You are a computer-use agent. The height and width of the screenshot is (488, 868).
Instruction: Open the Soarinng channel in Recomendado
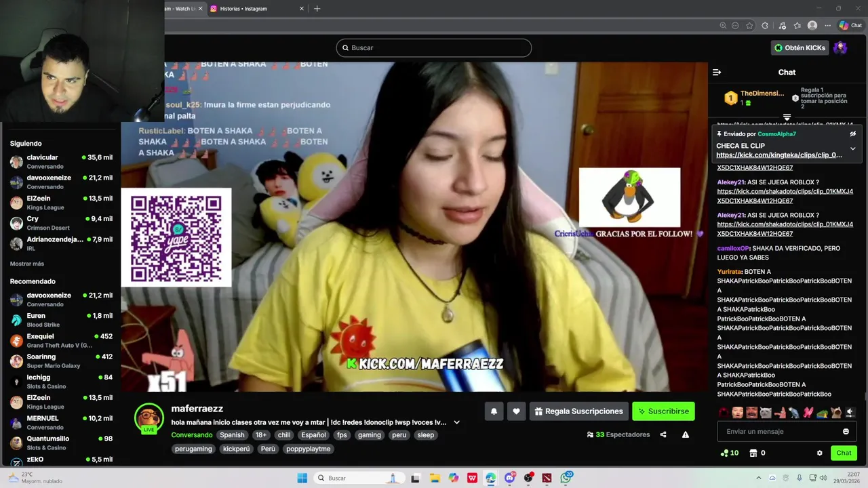pos(61,361)
